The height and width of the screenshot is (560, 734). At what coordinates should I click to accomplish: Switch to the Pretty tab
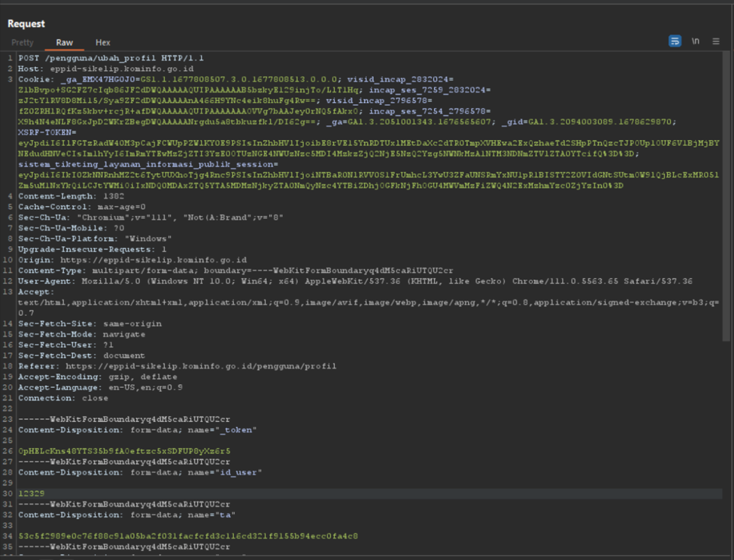click(x=22, y=43)
